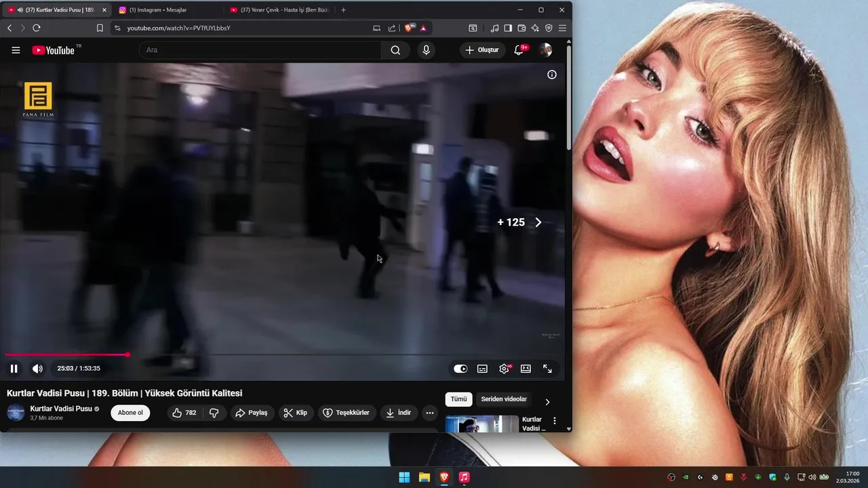Open the YouTube hamburger guide menu
The height and width of the screenshot is (488, 868).
click(x=16, y=50)
